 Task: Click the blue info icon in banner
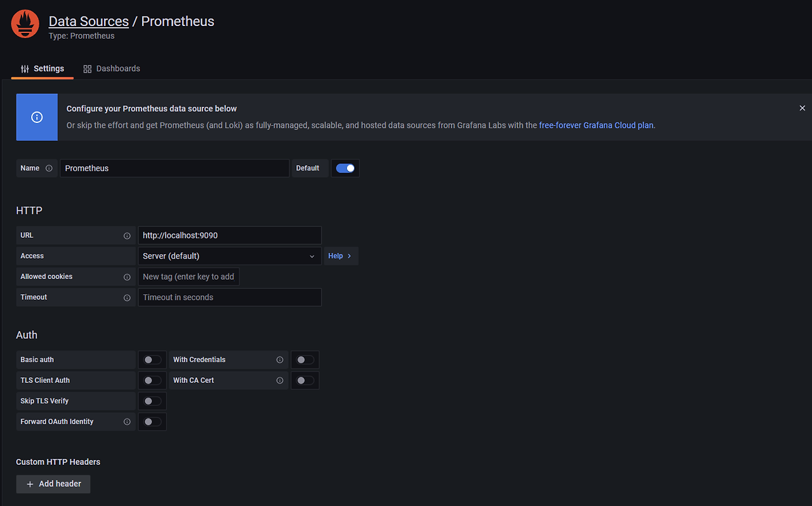pyautogui.click(x=37, y=117)
